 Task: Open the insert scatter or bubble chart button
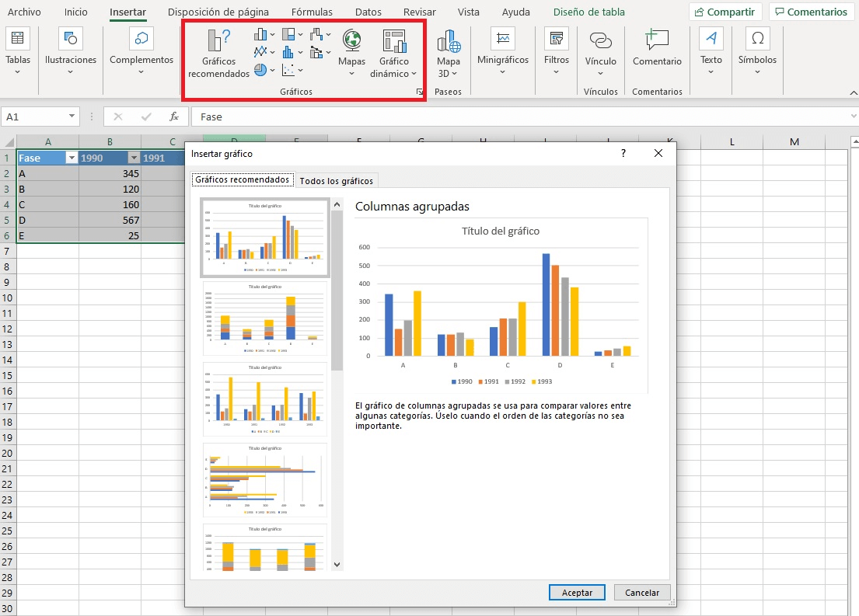coord(292,70)
